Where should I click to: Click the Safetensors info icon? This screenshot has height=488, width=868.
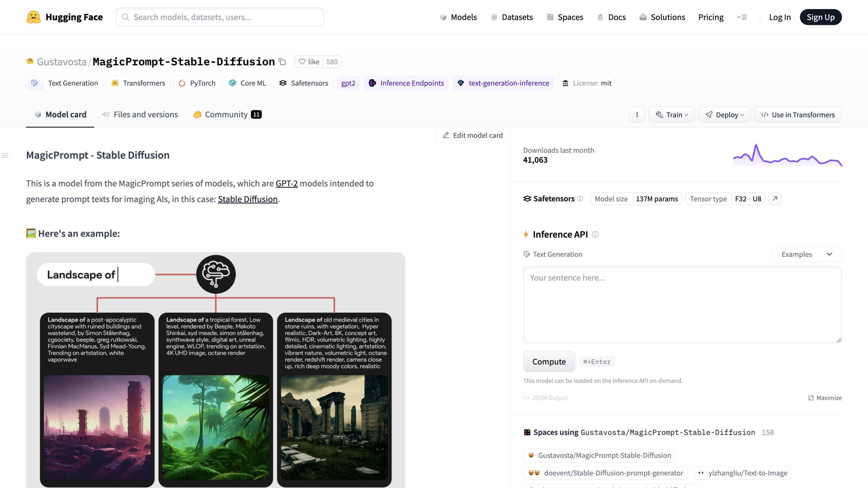pos(580,199)
